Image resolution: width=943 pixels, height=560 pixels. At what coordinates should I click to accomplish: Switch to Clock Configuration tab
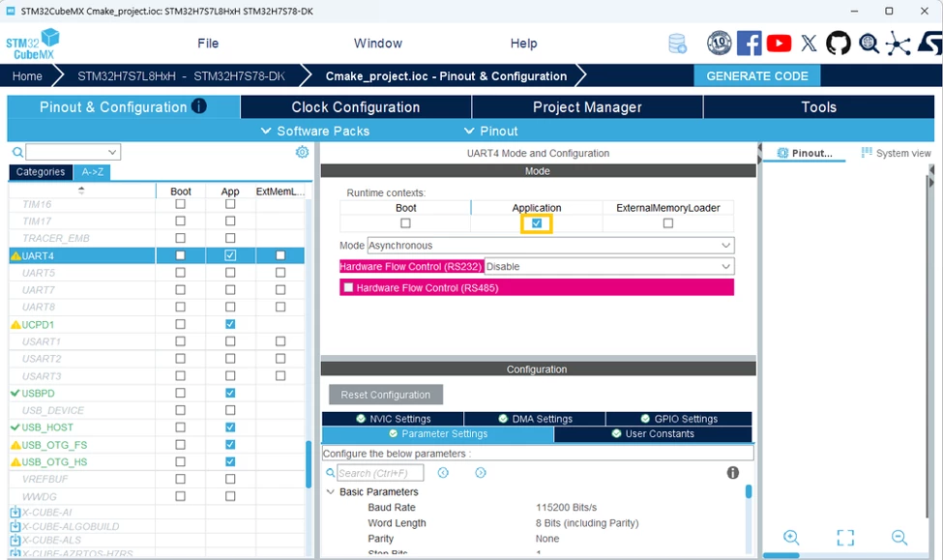(x=356, y=107)
